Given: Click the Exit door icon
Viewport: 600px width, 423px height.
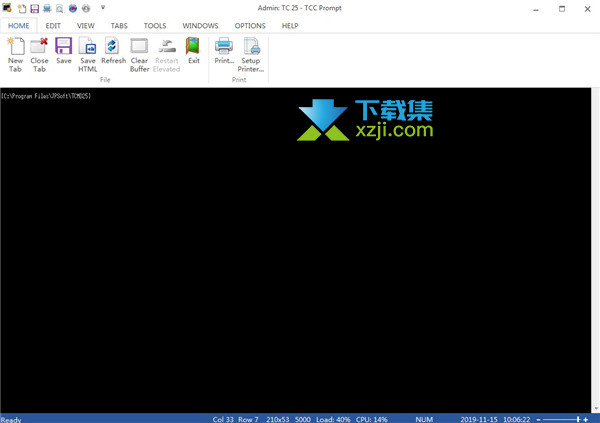Looking at the screenshot, I should (x=193, y=52).
